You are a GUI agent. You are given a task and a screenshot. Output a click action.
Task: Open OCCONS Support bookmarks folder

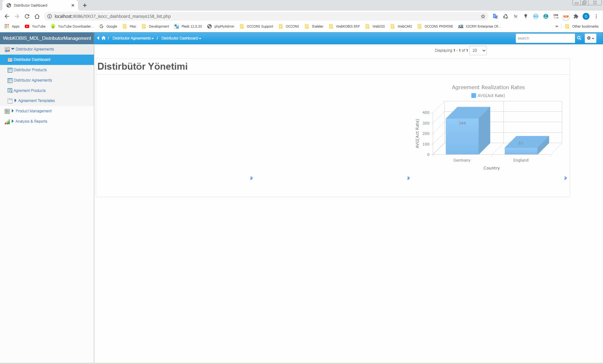tap(257, 26)
